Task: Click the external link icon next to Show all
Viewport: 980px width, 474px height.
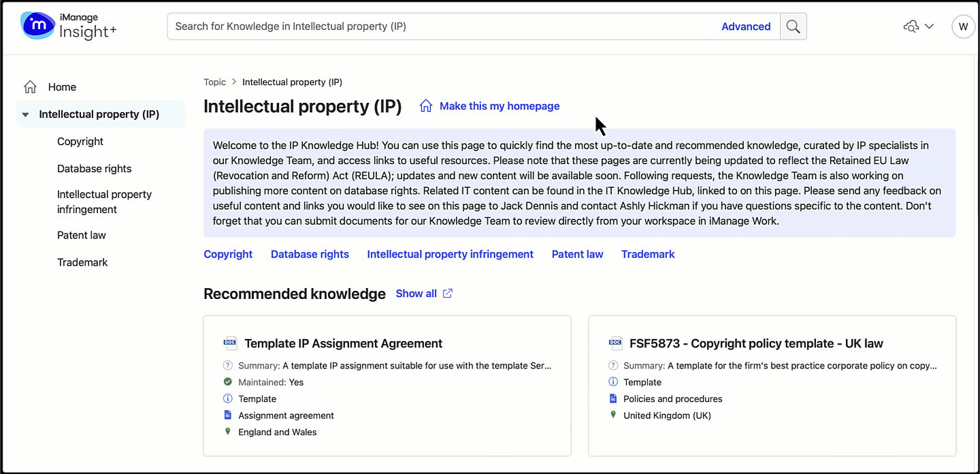Action: [x=447, y=293]
